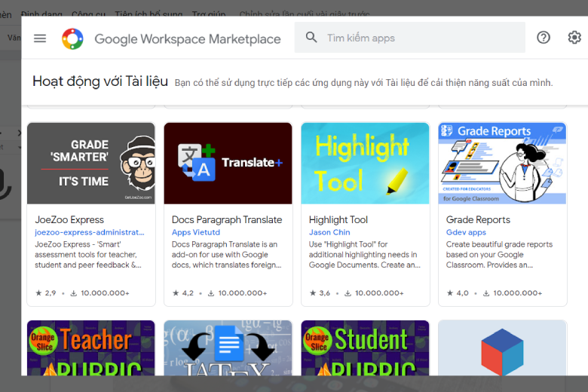Click the Docs Paragraph Translate description text
588x392 pixels.
226,255
